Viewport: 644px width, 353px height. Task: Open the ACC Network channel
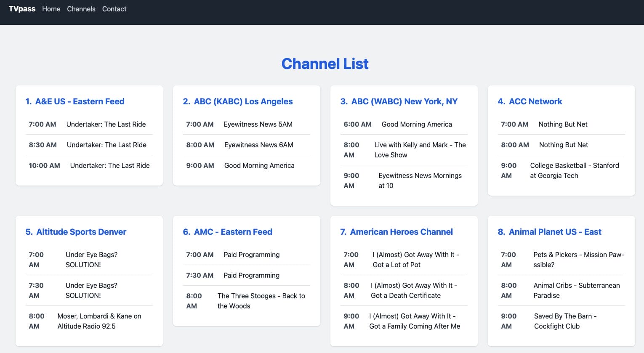click(530, 101)
